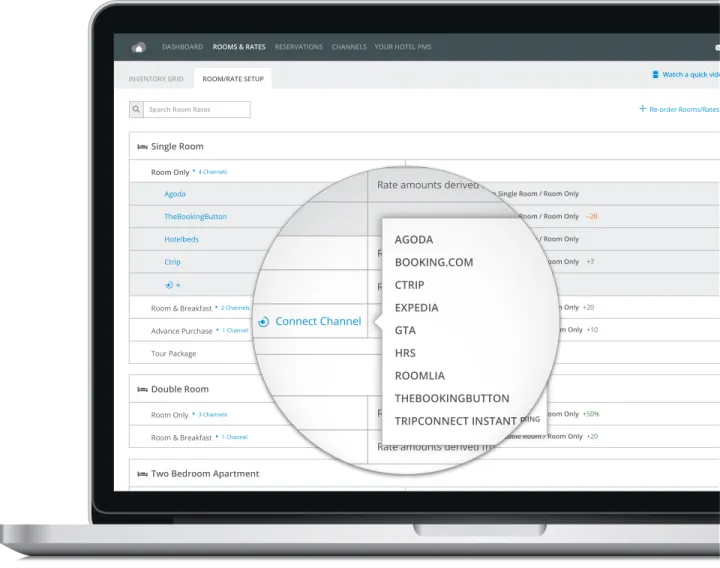720x568 pixels.
Task: Open the Agoda channel link
Action: 175,194
